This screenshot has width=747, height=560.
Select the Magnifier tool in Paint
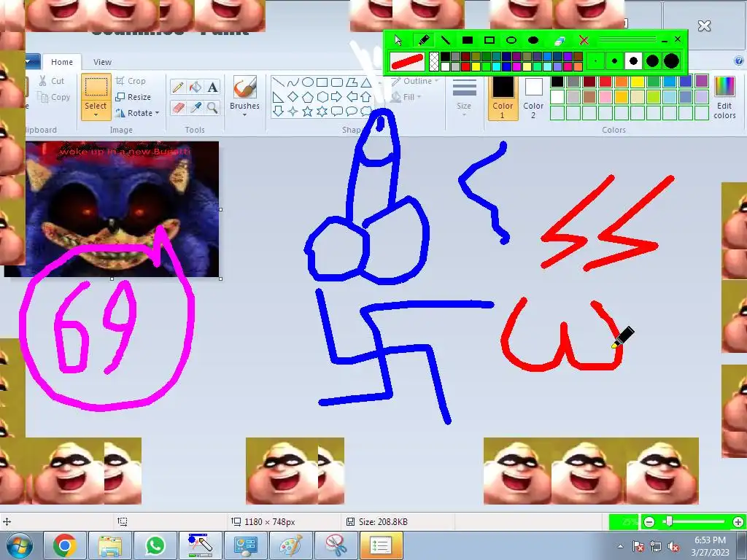tap(212, 108)
